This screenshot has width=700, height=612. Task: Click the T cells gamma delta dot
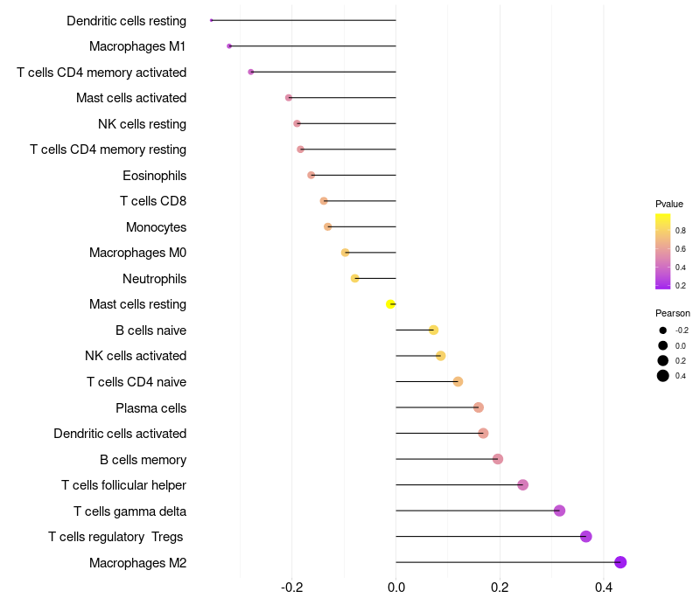(x=560, y=511)
